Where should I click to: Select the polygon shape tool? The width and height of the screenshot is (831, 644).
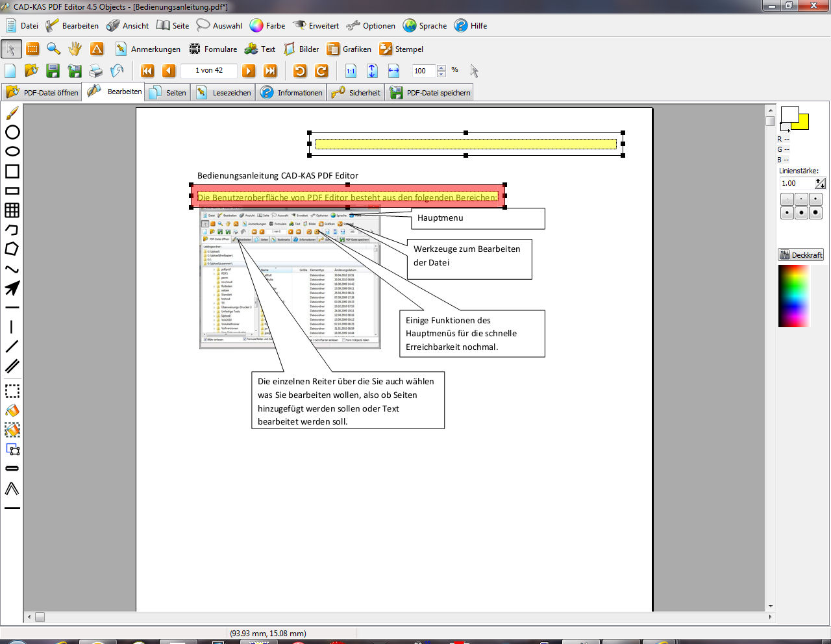12,249
